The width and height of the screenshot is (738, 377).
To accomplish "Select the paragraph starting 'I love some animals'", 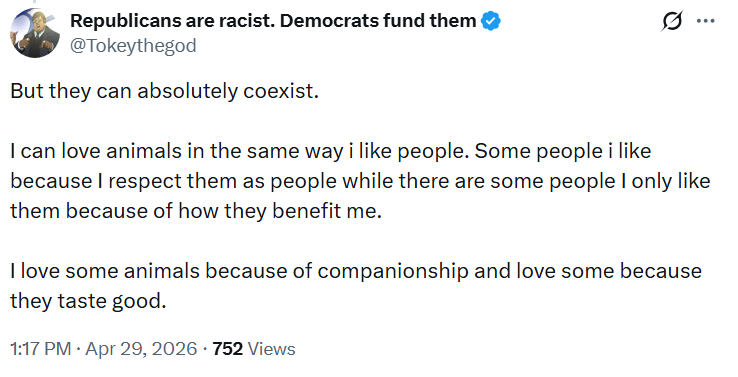I will 356,286.
